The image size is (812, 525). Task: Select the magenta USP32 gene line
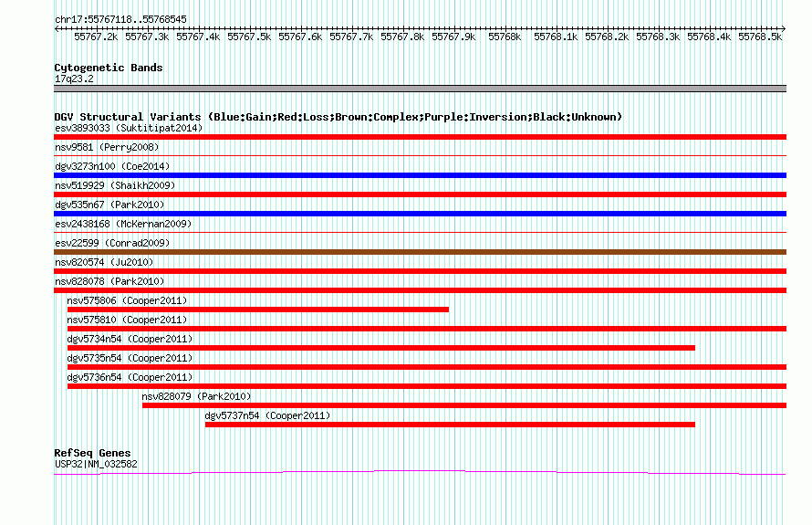coord(420,473)
